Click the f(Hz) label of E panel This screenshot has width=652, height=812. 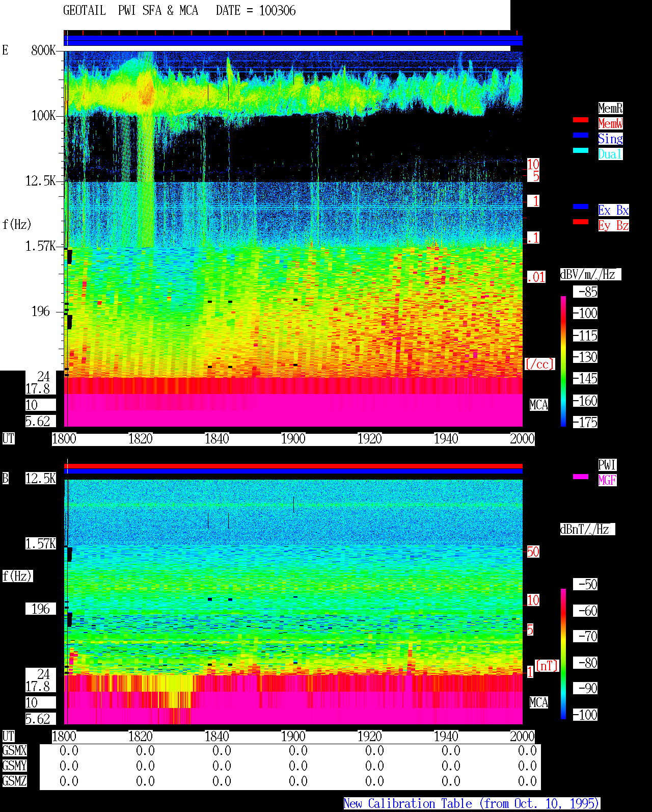coord(17,224)
